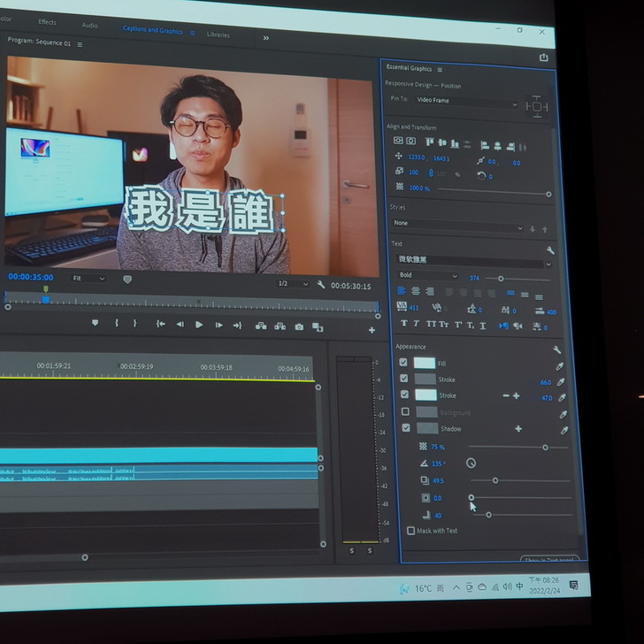Play the sequence in Program monitor
Screen dimensions: 644x644
pos(199,325)
